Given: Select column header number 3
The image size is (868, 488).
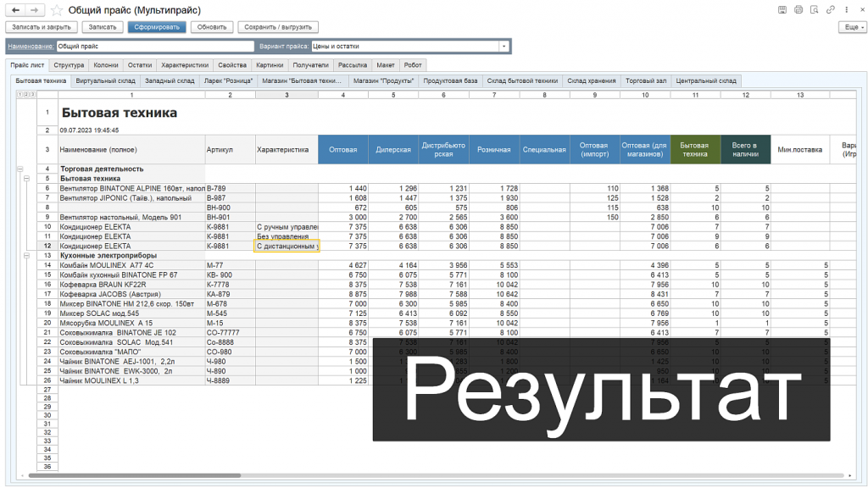Looking at the screenshot, I should click(287, 95).
